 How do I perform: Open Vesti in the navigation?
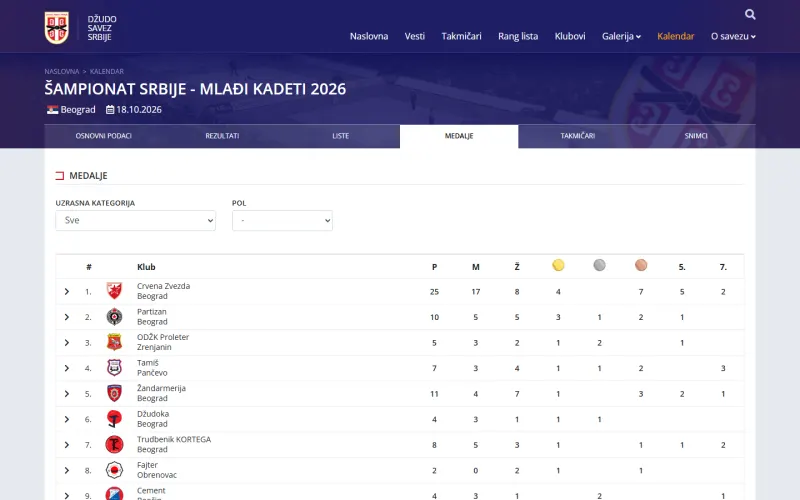point(415,36)
